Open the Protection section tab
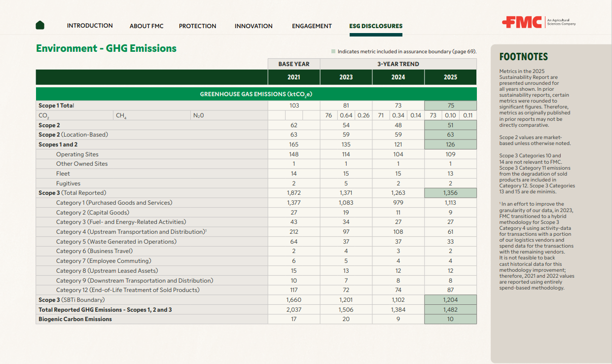The image size is (612, 364). 197,26
